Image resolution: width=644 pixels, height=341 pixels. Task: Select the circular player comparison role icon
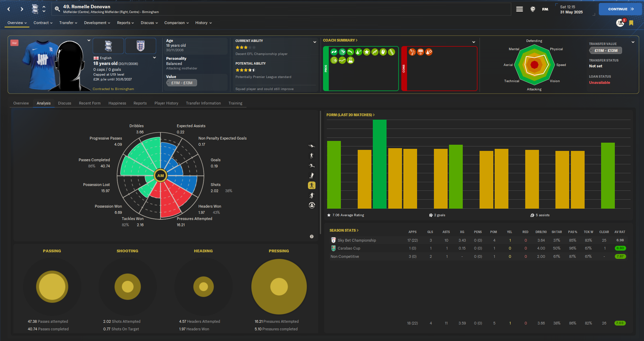pos(312,205)
